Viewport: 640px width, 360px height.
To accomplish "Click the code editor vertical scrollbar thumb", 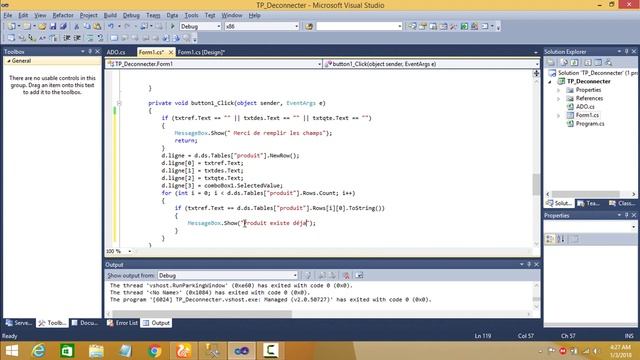I will click(536, 184).
